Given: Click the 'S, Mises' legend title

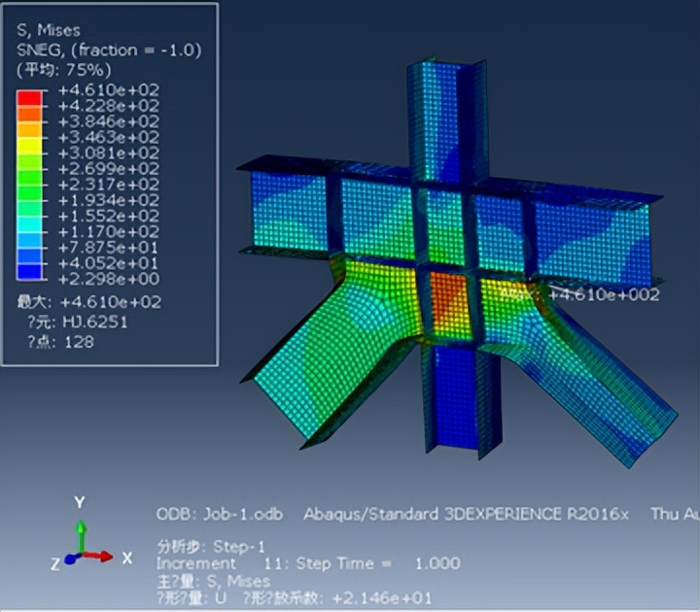Looking at the screenshot, I should point(49,30).
